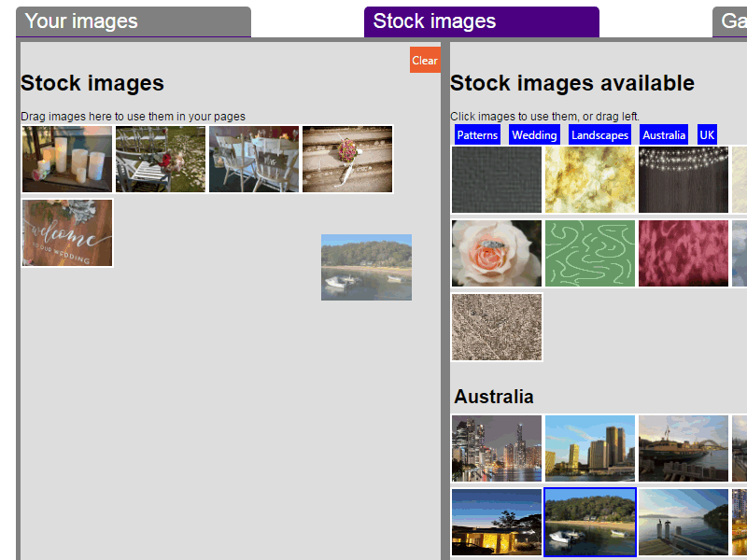Filter stock images by Patterns
747x560 pixels.
click(477, 134)
